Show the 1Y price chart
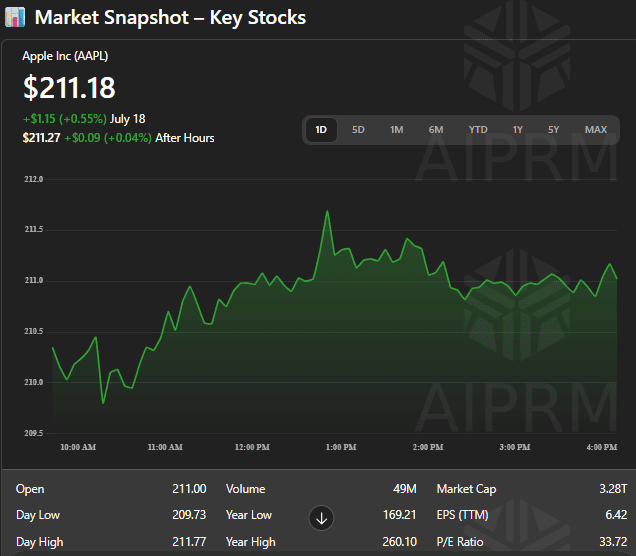 [517, 130]
